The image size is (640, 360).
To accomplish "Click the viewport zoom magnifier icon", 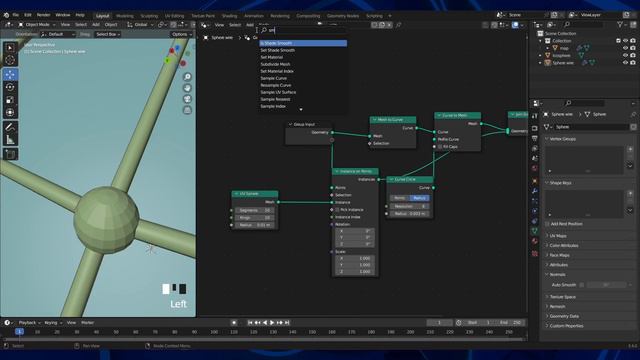I will tap(187, 77).
